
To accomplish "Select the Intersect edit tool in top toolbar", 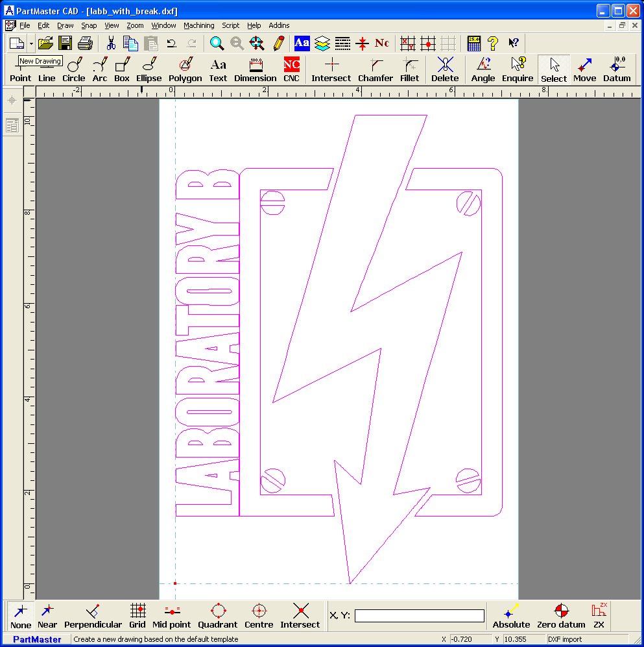I will click(331, 69).
